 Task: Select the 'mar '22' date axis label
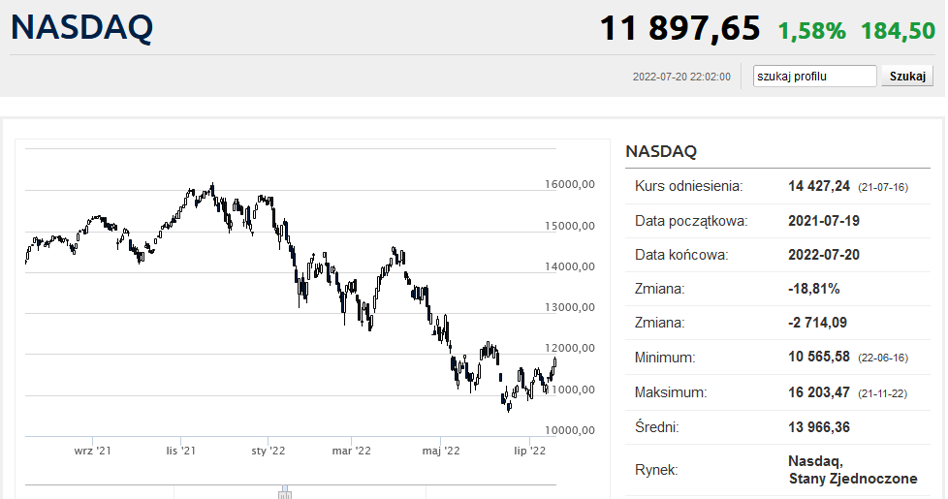pos(351,451)
